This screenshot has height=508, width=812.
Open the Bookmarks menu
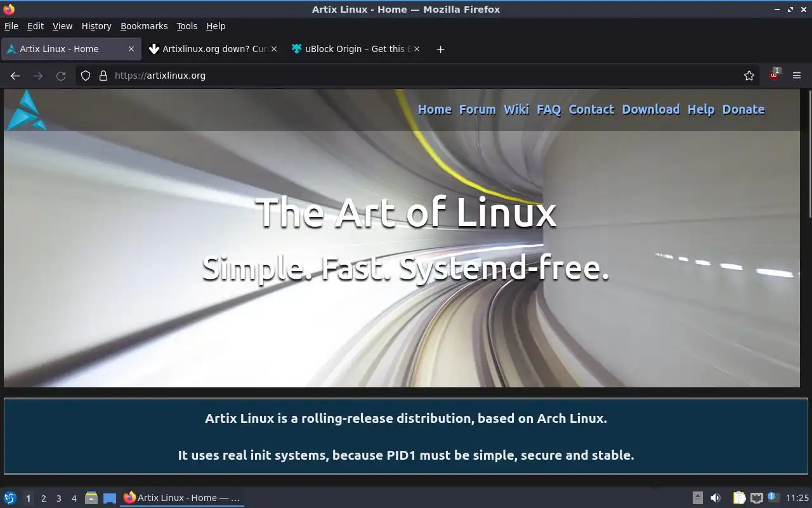[144, 26]
